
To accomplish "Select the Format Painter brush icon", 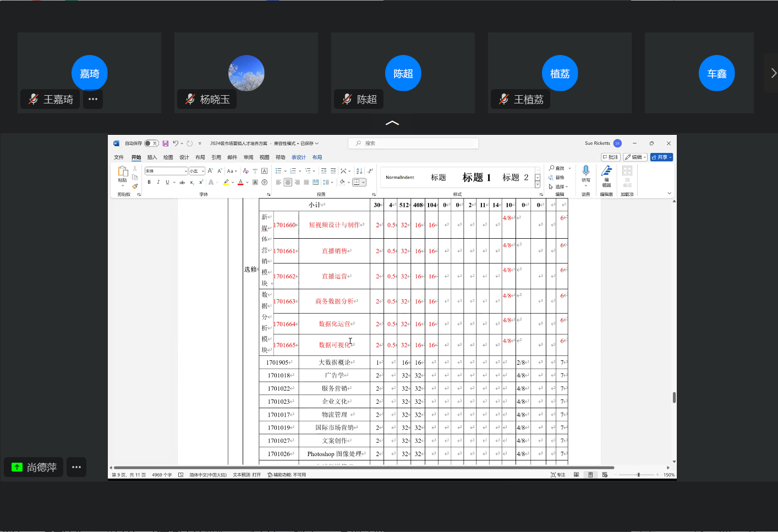I will point(135,186).
